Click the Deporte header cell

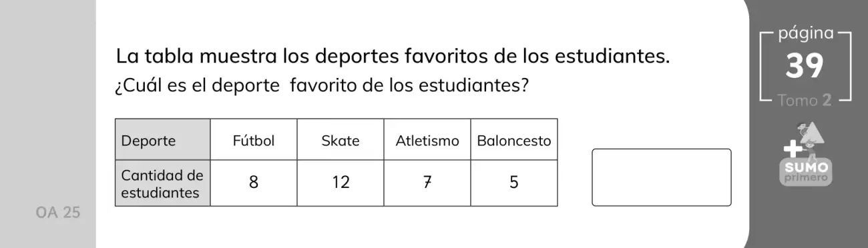163,140
